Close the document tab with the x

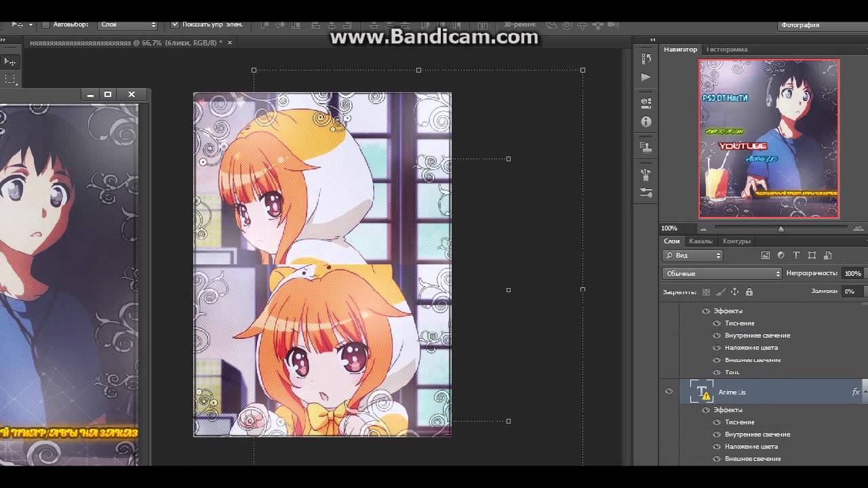point(230,42)
